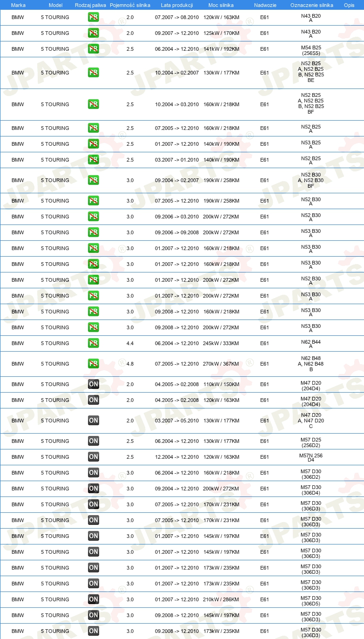
Task: Select the Rodzaj paliwa column header
Action: click(x=90, y=5)
